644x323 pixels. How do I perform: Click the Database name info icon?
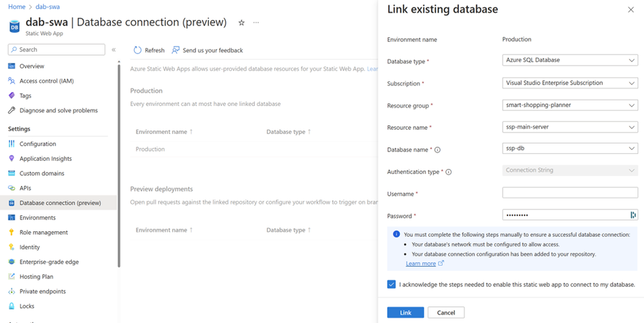[x=438, y=150]
